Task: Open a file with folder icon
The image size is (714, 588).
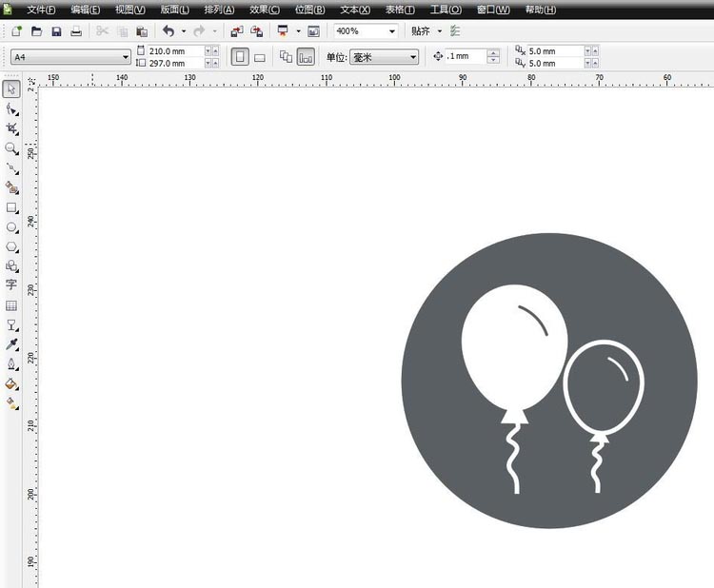Action: 36,31
